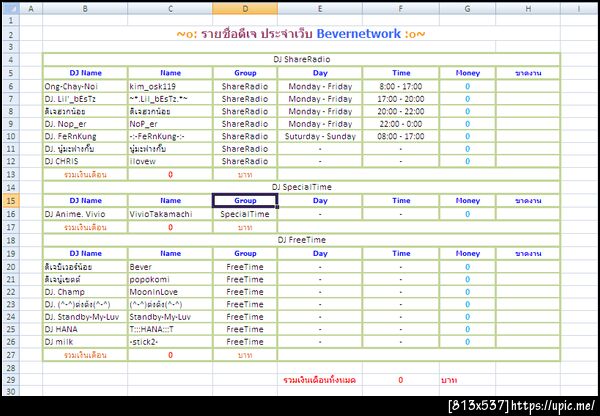This screenshot has width=600, height=416.
Task: Select column B header
Action: point(85,8)
